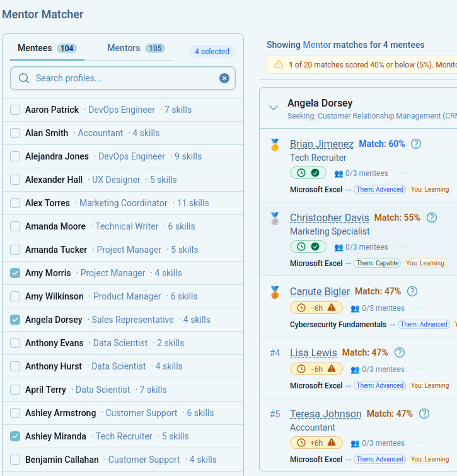Click gold medal icon beside Brian Jimenez
This screenshot has width=457, height=476.
coord(275,145)
